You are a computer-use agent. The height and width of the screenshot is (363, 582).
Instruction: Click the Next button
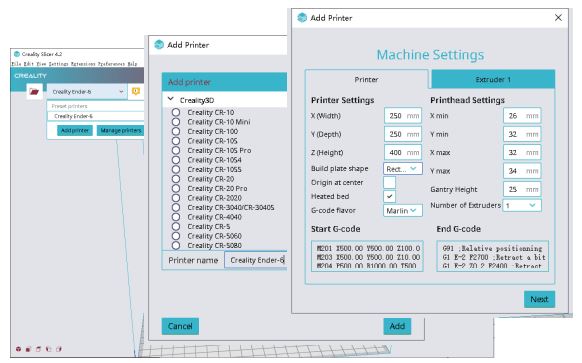coord(539,299)
